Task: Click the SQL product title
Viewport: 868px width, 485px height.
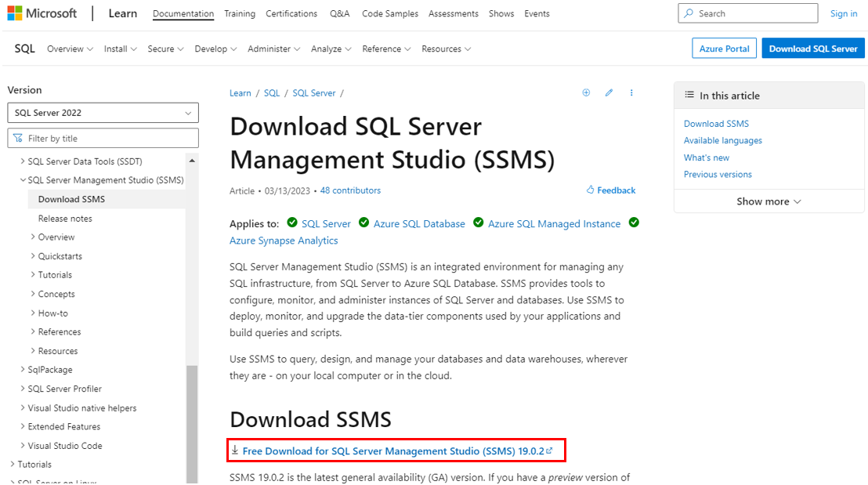Action: click(24, 49)
